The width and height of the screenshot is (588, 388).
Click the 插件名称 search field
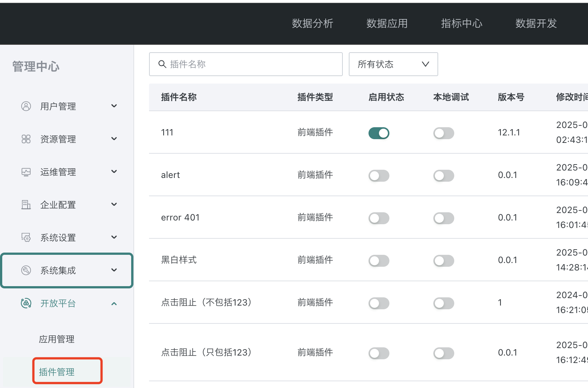(246, 64)
